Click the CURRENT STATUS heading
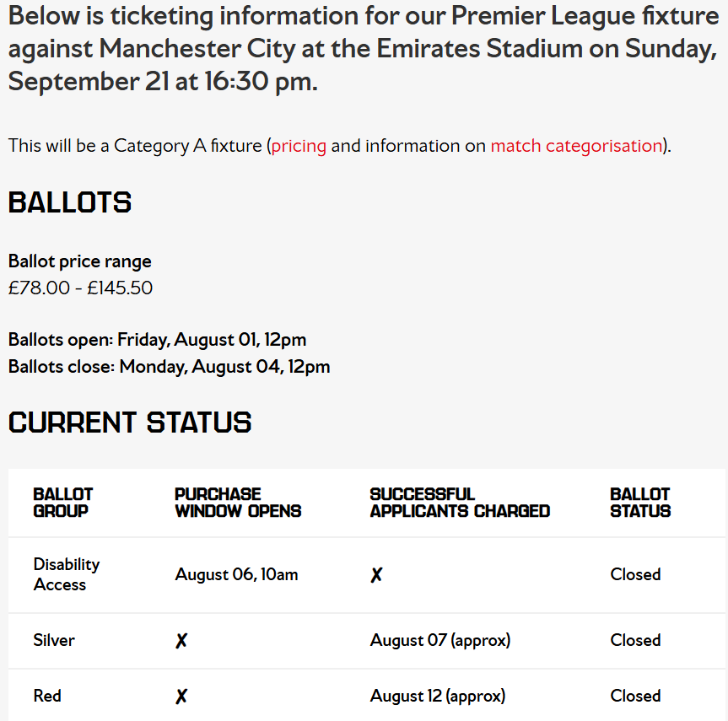The height and width of the screenshot is (721, 728). [130, 422]
